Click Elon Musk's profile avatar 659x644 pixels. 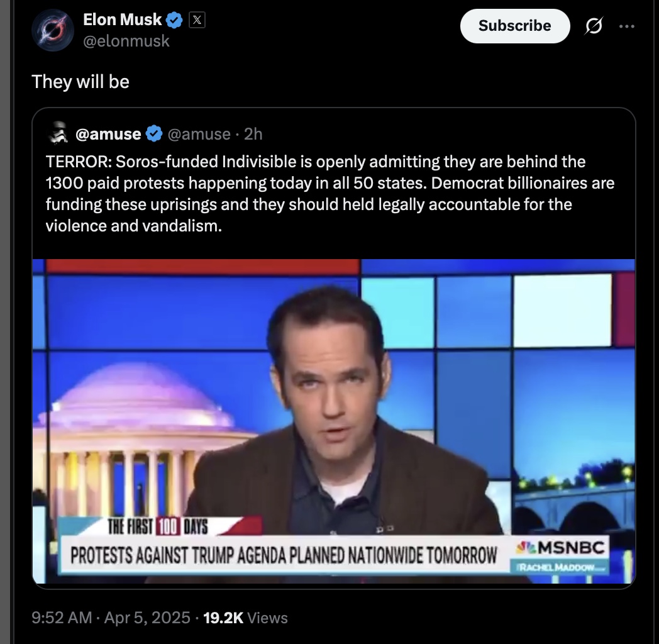click(53, 30)
